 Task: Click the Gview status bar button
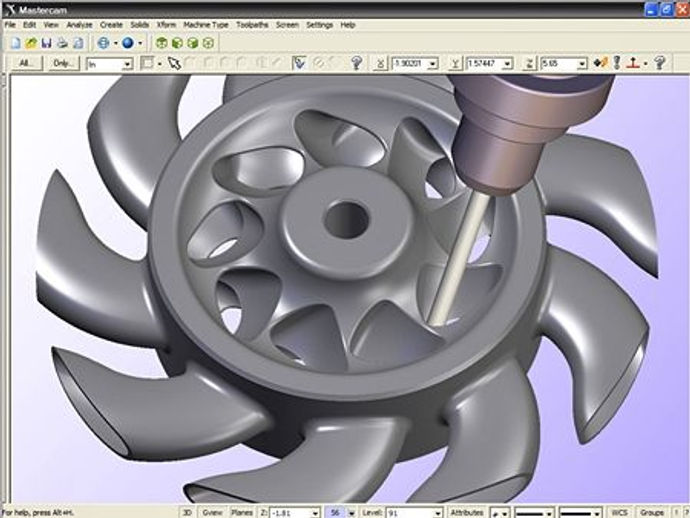pyautogui.click(x=212, y=513)
